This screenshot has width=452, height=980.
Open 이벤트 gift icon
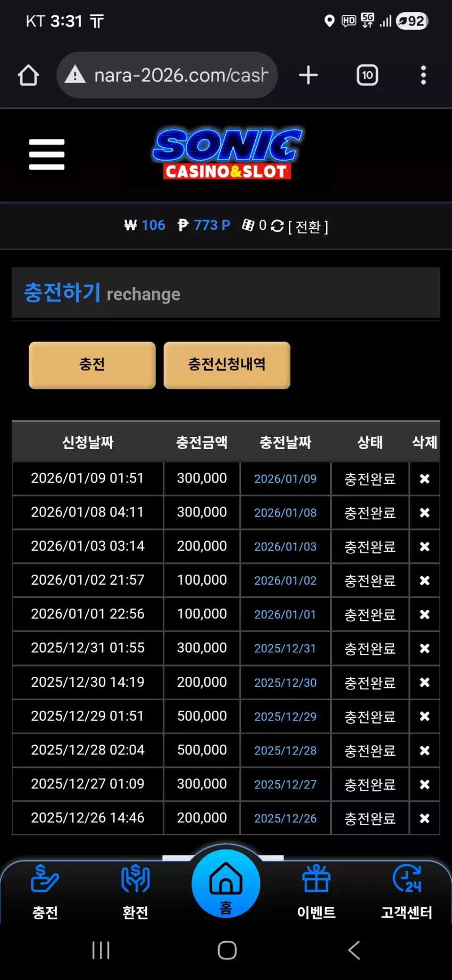pos(316,892)
